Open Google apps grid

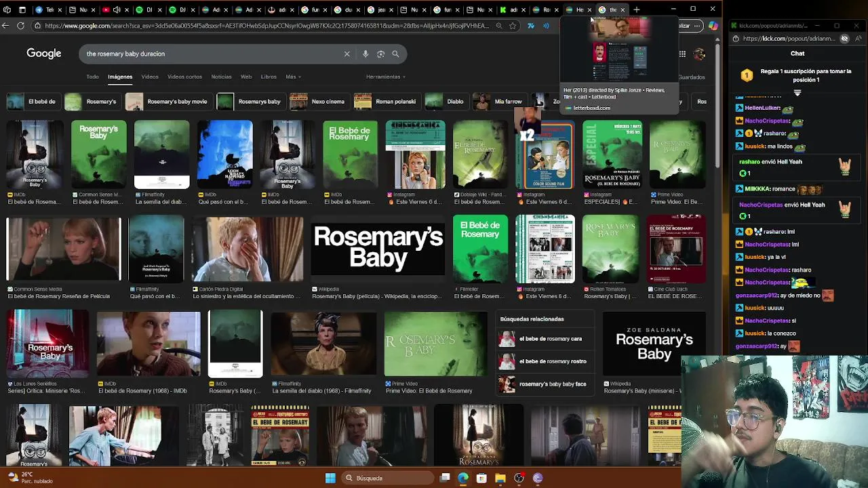(682, 54)
